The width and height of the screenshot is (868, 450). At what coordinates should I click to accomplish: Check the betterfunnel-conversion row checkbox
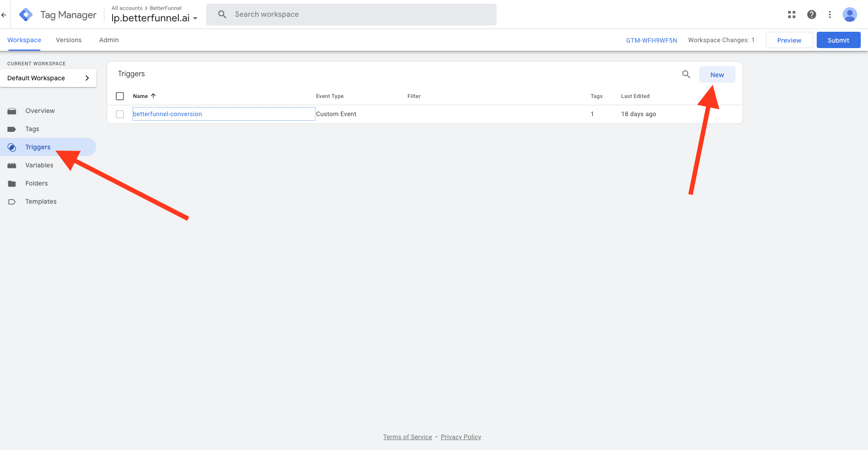pyautogui.click(x=120, y=114)
